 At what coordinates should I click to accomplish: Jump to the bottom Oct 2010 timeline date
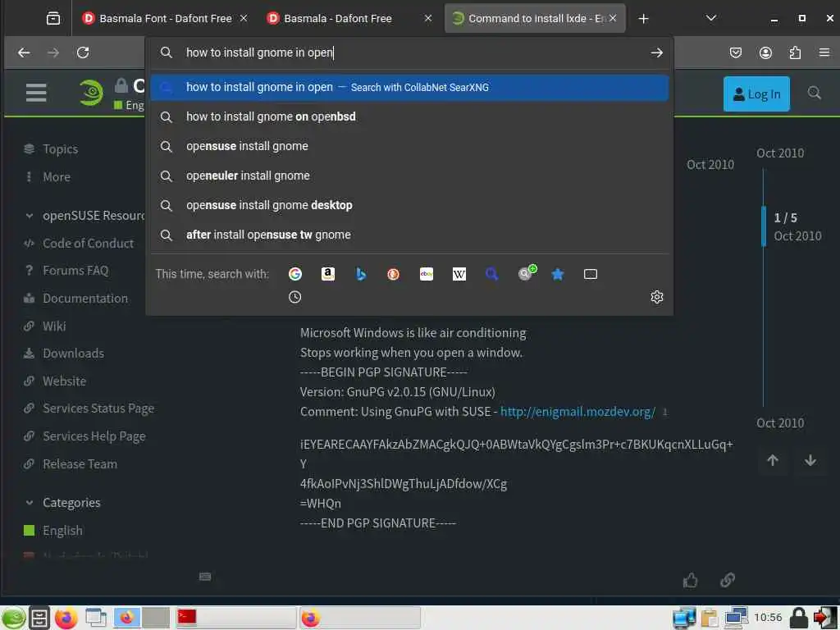(780, 423)
